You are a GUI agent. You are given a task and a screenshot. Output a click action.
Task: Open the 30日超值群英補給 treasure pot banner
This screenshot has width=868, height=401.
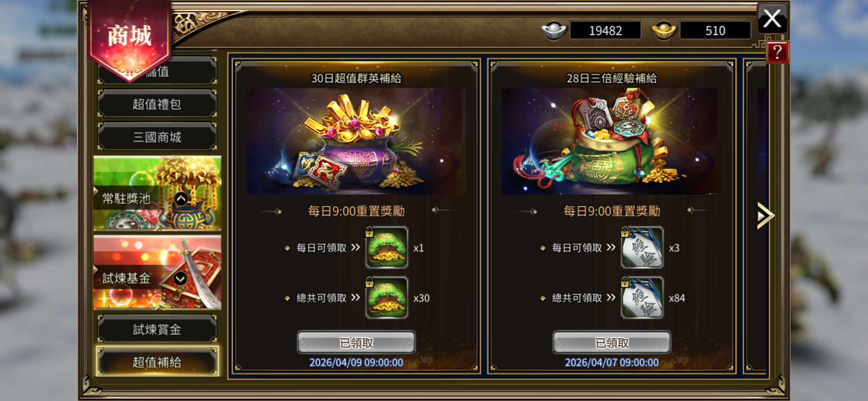point(356,141)
